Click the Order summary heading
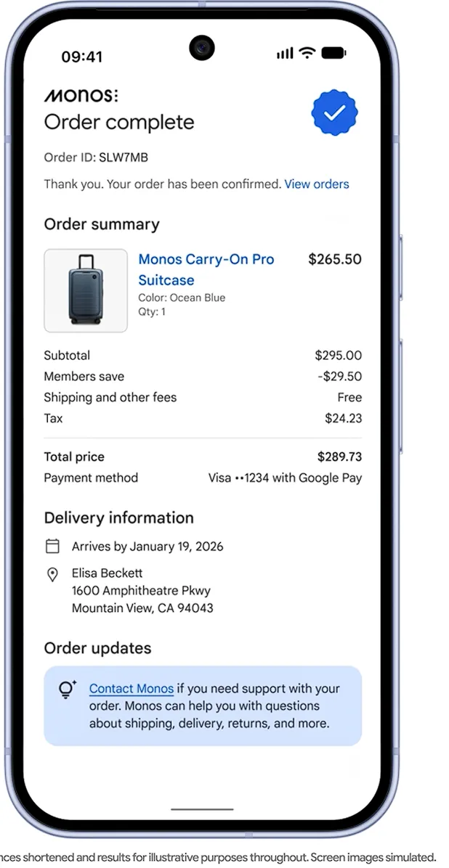The image size is (449, 868). click(x=102, y=224)
